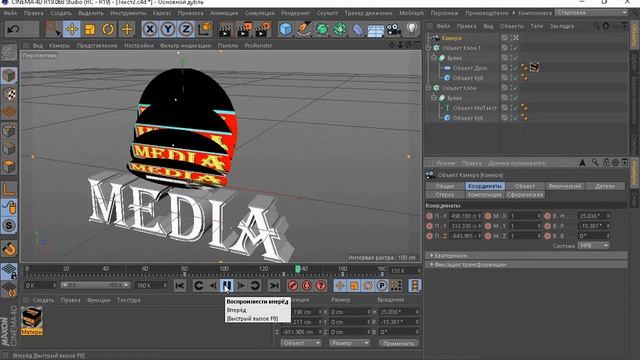Switch to Детали tab

[604, 186]
